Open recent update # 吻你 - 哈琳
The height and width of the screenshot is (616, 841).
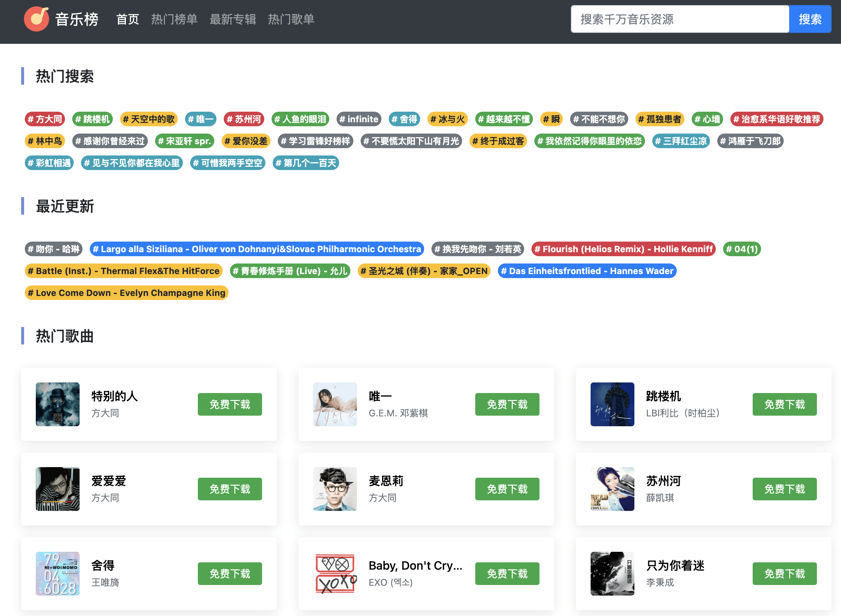(54, 249)
